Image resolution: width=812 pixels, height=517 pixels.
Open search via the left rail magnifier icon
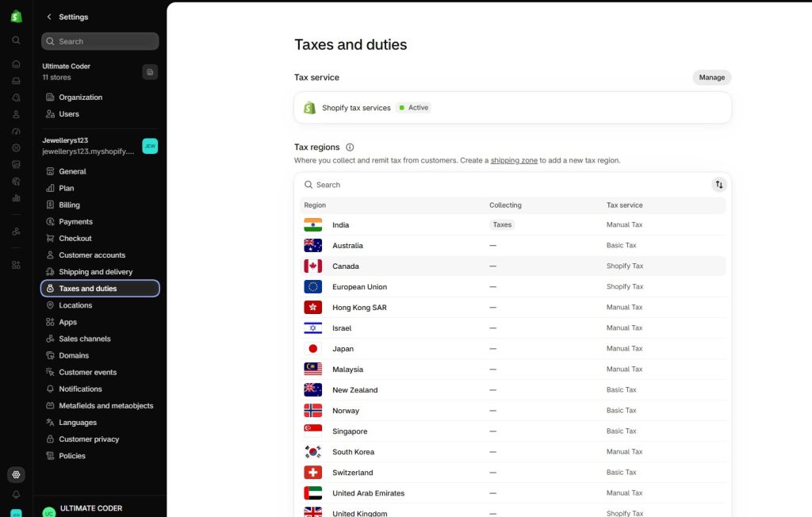pyautogui.click(x=16, y=40)
